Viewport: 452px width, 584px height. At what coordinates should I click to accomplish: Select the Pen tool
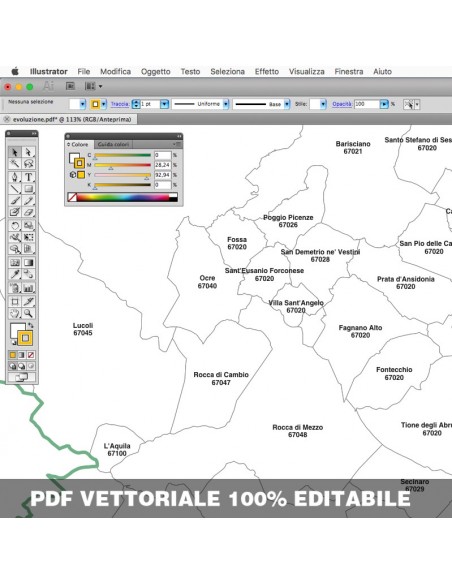(15, 177)
